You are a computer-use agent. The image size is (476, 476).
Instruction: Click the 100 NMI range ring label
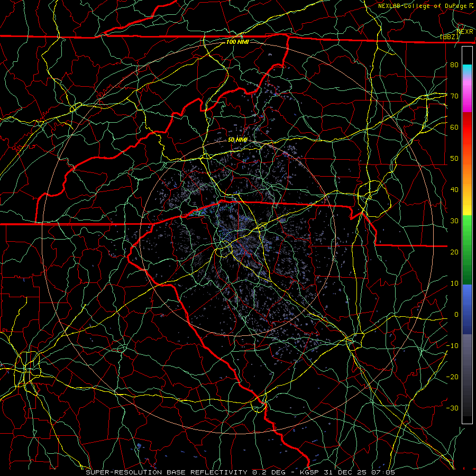(x=237, y=42)
